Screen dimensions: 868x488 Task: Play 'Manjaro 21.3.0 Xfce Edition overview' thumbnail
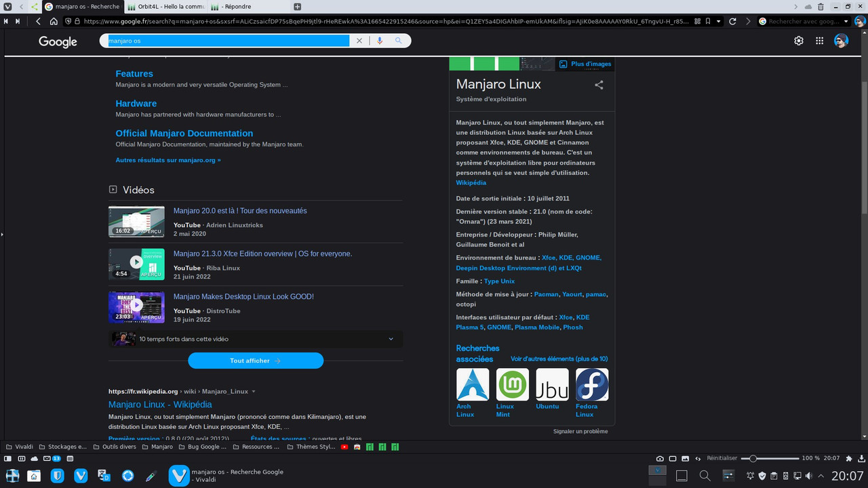coord(136,264)
